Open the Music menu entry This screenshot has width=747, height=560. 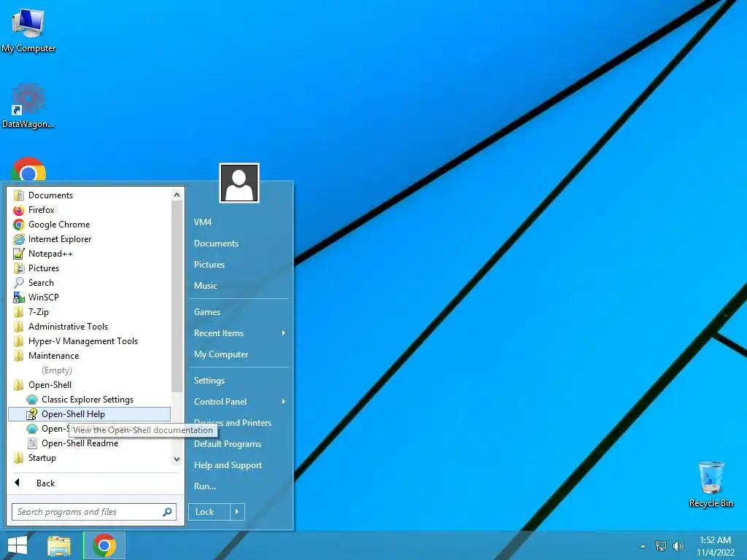[239, 286]
